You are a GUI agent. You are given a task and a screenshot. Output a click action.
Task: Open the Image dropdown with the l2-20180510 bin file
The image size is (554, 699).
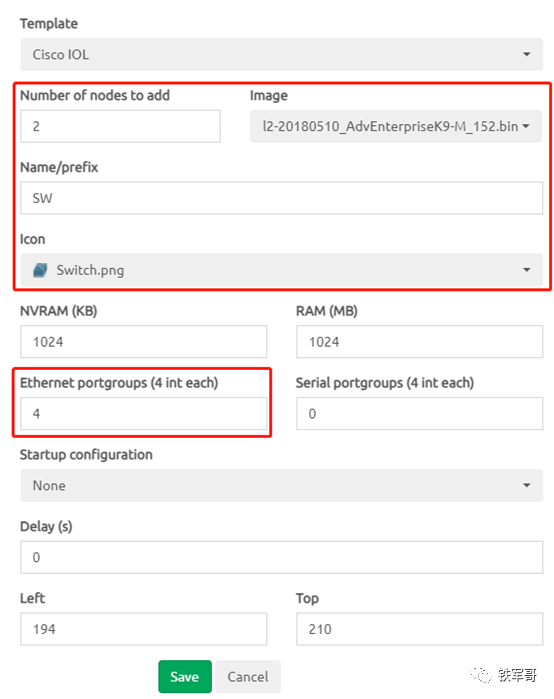tap(396, 126)
